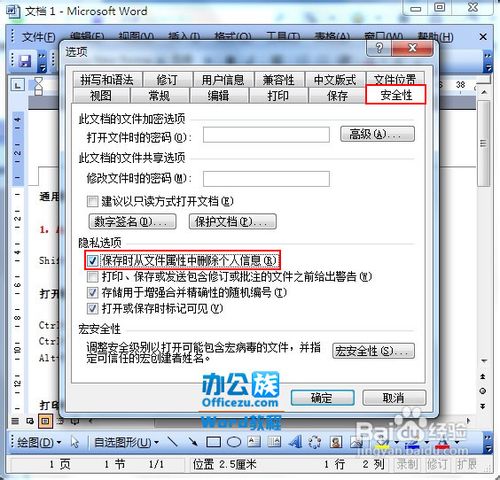Click the password to open field
The height and width of the screenshot is (480, 500).
pyautogui.click(x=266, y=135)
